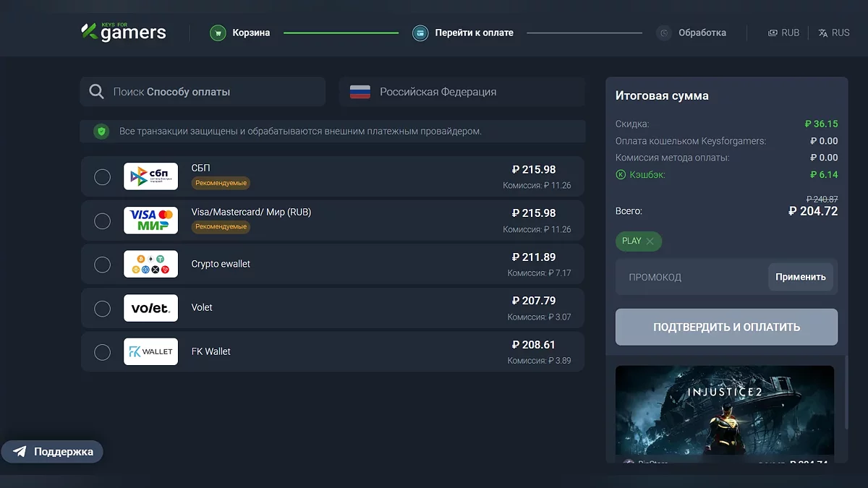Select the СБП payment radio button
Screen dimensions: 868x488
click(103, 176)
